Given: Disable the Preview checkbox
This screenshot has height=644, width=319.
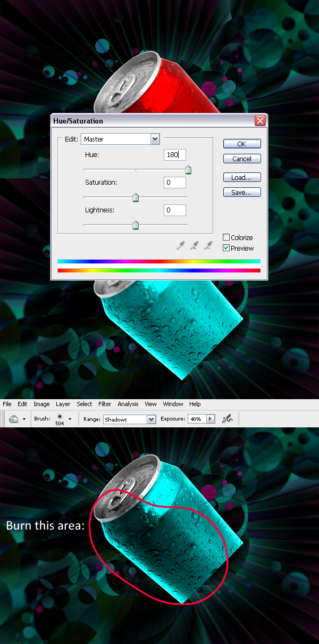Looking at the screenshot, I should coord(226,248).
